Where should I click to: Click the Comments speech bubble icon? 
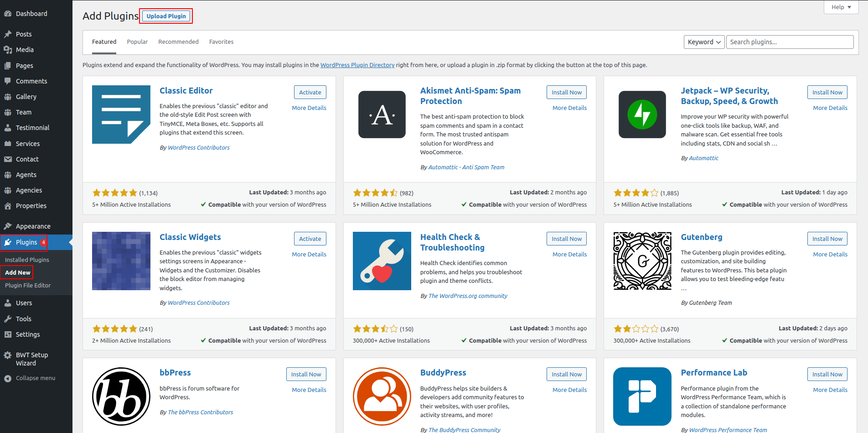pyautogui.click(x=8, y=81)
